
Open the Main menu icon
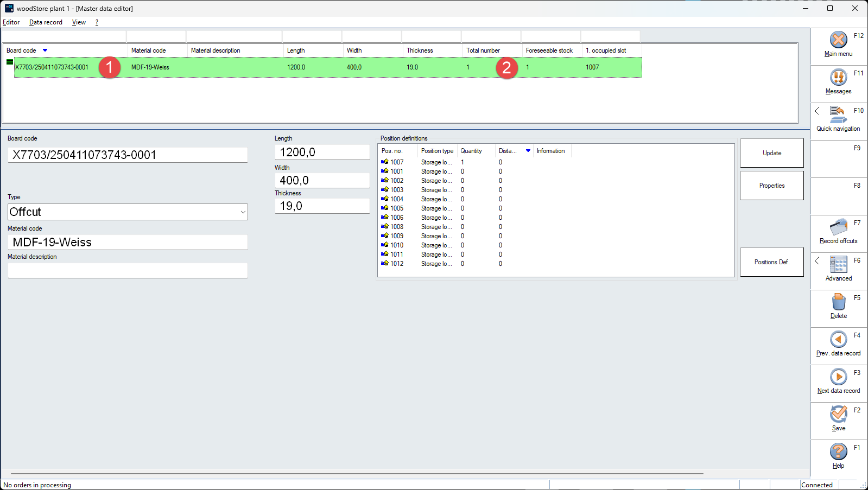pyautogui.click(x=838, y=40)
